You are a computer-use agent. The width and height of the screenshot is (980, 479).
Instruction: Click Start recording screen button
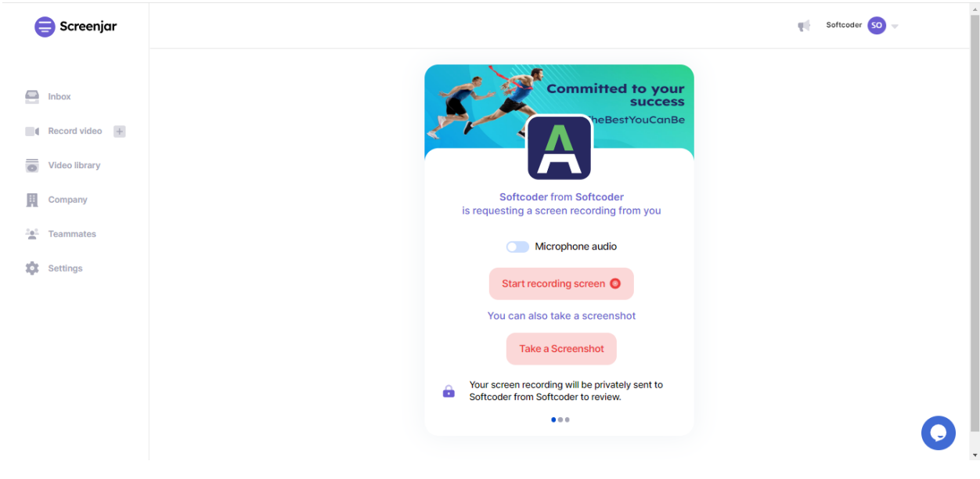(x=561, y=283)
